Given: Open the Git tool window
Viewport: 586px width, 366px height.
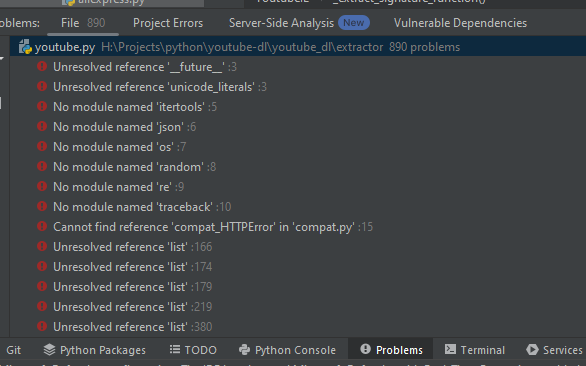Looking at the screenshot, I should click(x=13, y=350).
